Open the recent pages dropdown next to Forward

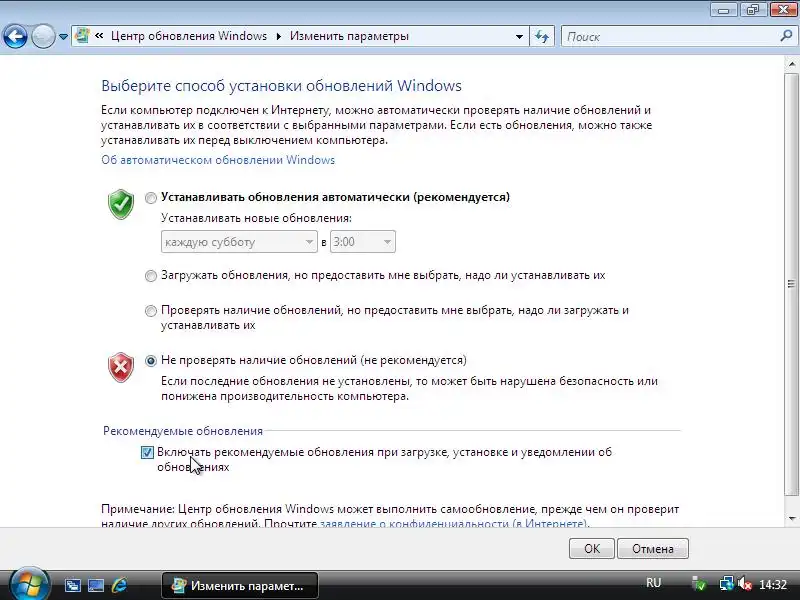tap(63, 37)
